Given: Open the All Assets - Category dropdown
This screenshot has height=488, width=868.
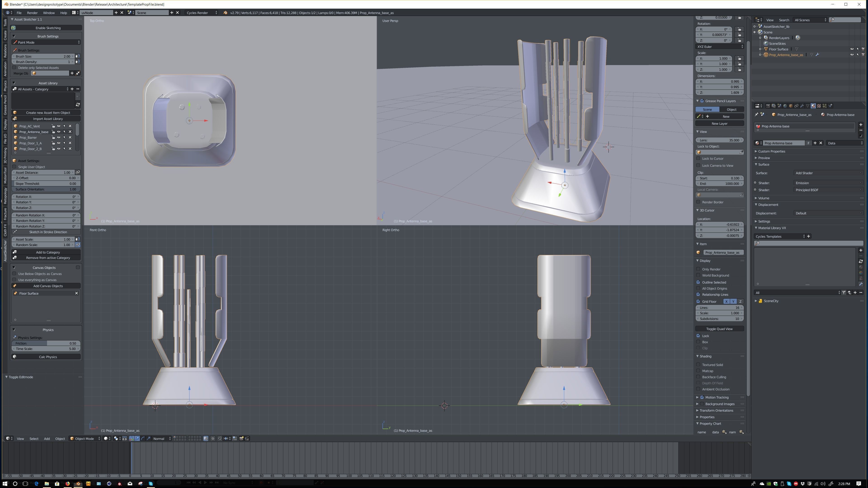Looking at the screenshot, I should click(x=40, y=89).
